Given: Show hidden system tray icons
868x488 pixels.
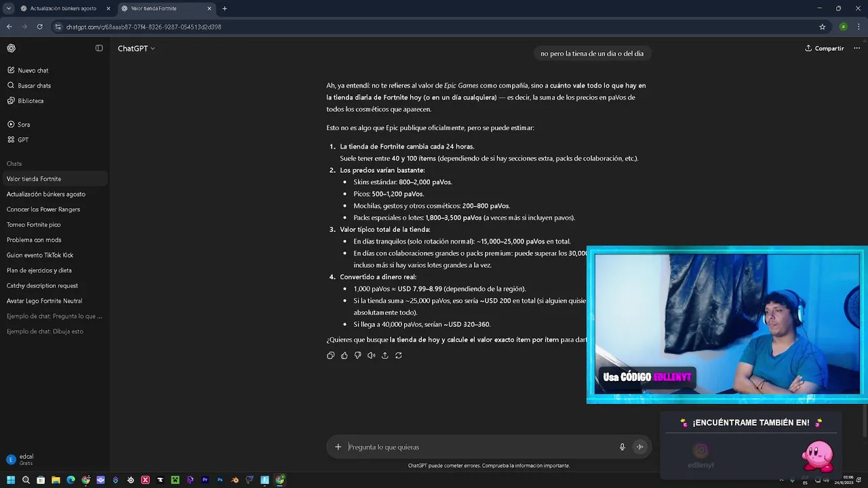Looking at the screenshot, I should tap(781, 480).
